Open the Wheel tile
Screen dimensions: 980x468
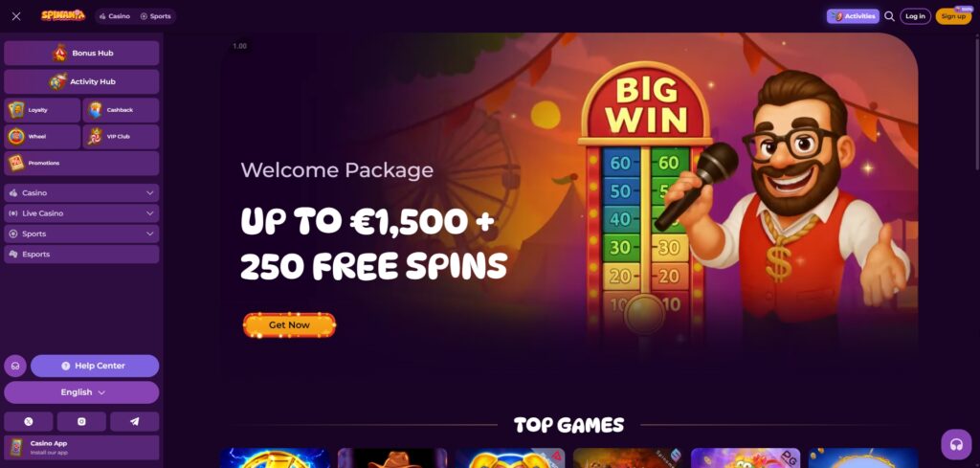(x=42, y=136)
